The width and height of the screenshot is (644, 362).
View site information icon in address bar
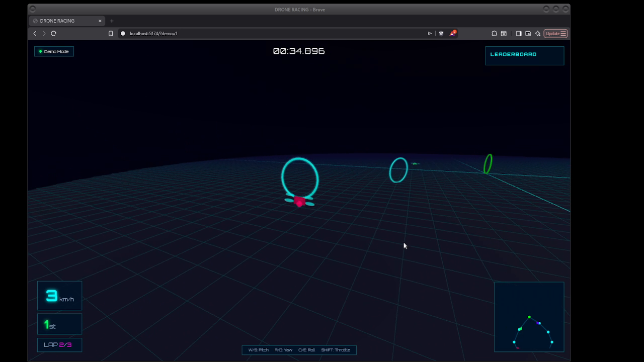click(x=123, y=34)
